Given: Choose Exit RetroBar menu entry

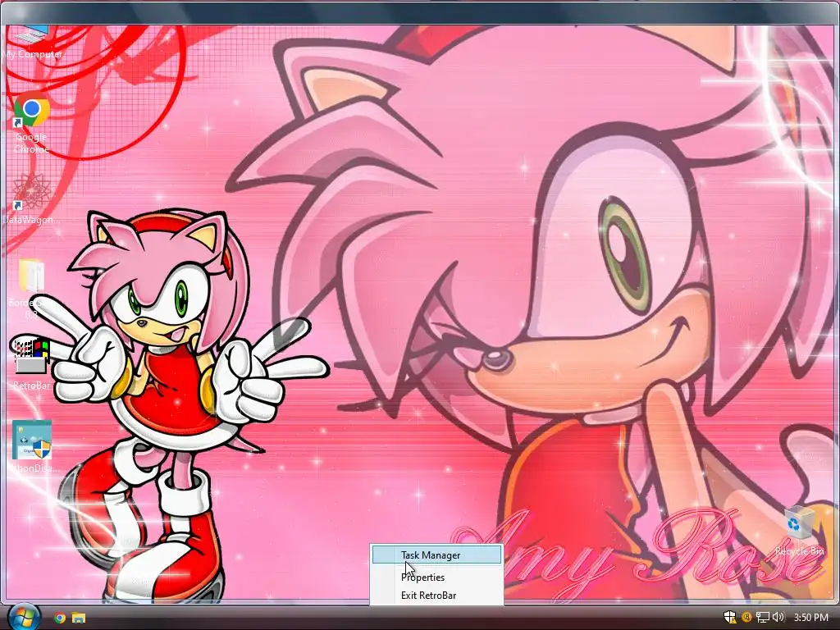Looking at the screenshot, I should point(436,596).
